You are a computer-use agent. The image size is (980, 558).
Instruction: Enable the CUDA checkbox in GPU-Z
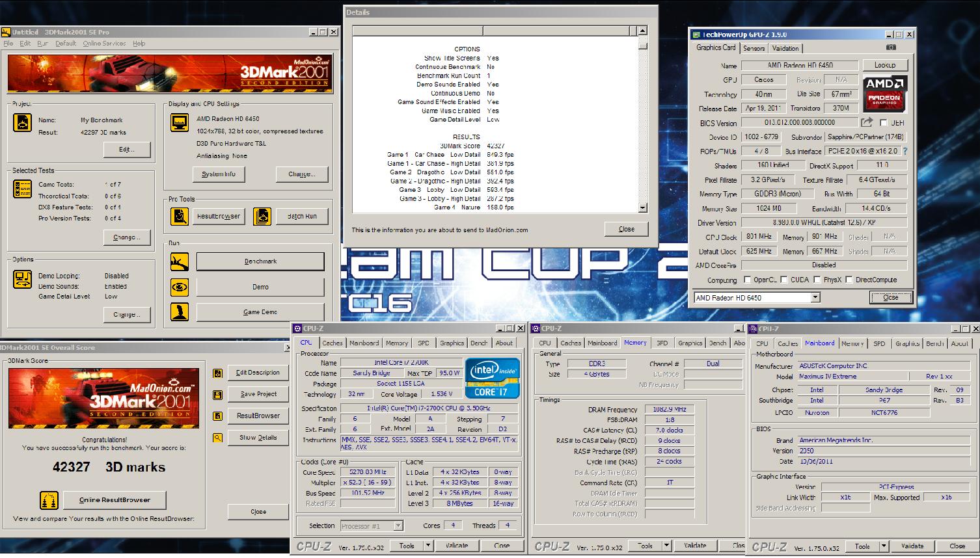click(x=784, y=280)
